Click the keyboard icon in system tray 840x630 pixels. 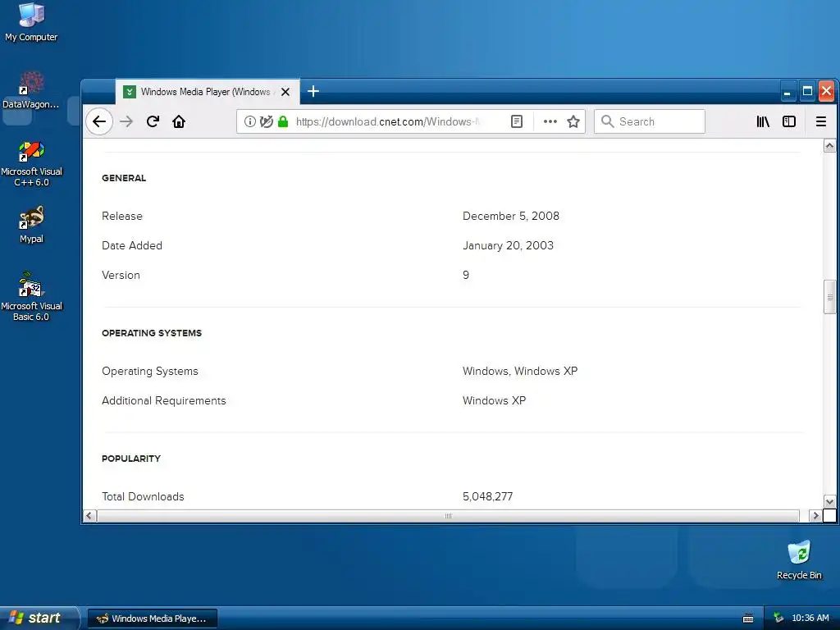click(x=748, y=619)
